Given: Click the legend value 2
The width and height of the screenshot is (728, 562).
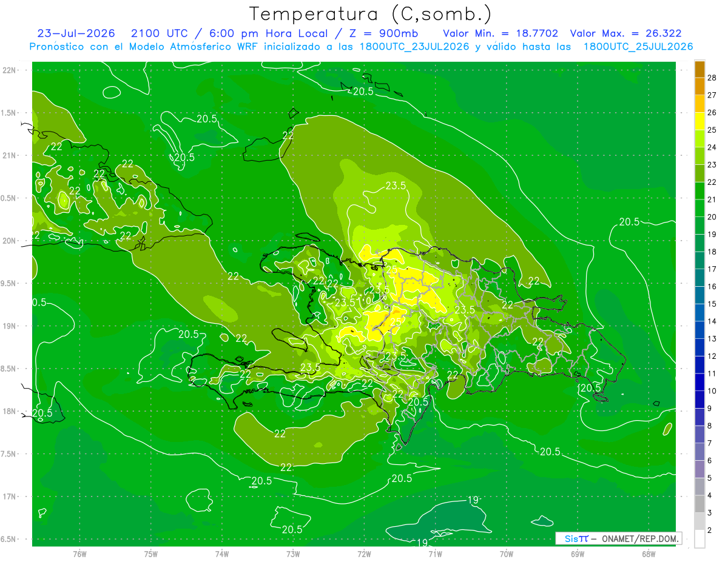Looking at the screenshot, I should [710, 530].
